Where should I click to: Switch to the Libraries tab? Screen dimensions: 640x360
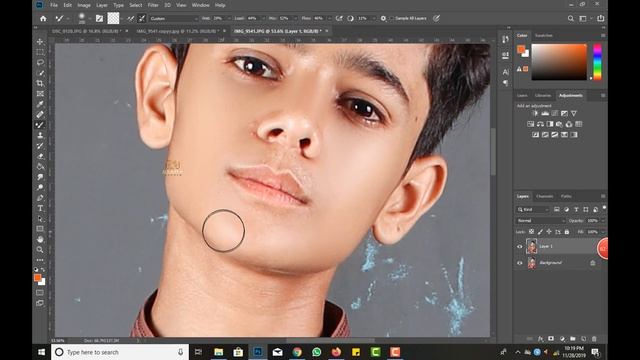click(x=543, y=96)
